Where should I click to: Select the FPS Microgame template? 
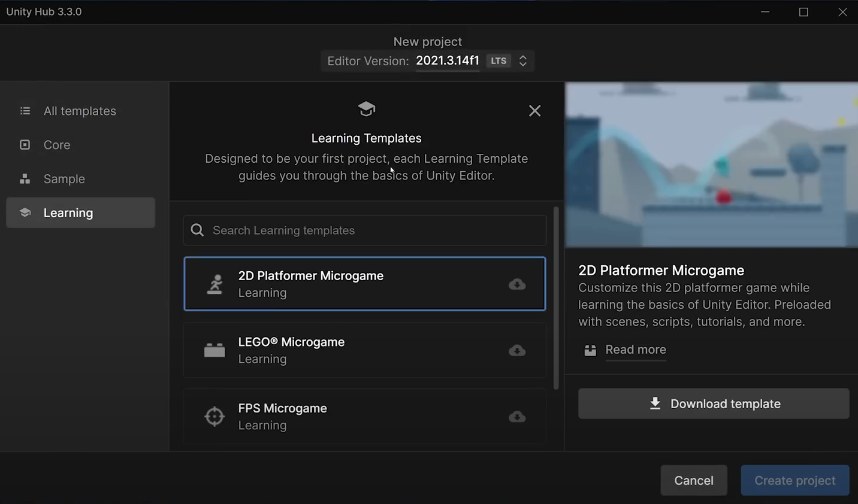click(365, 417)
